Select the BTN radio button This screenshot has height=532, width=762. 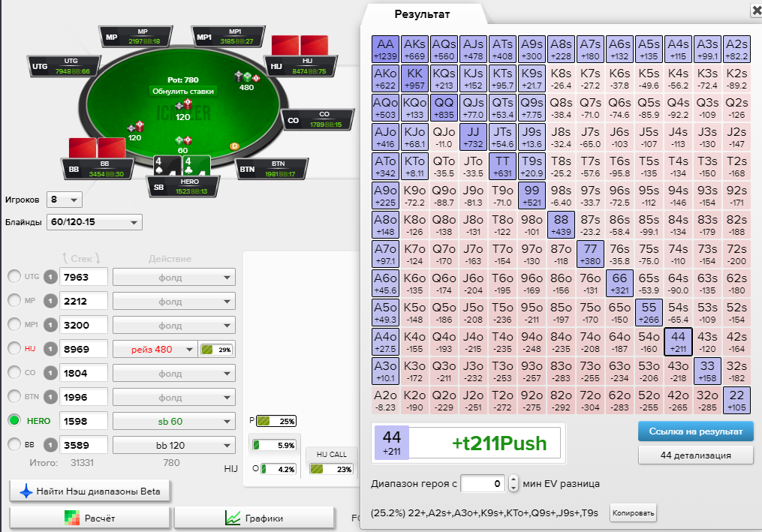point(14,396)
